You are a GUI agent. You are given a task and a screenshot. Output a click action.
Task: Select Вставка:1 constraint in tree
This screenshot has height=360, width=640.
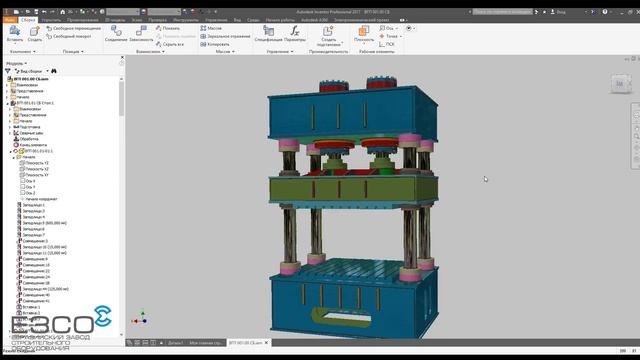[28, 307]
